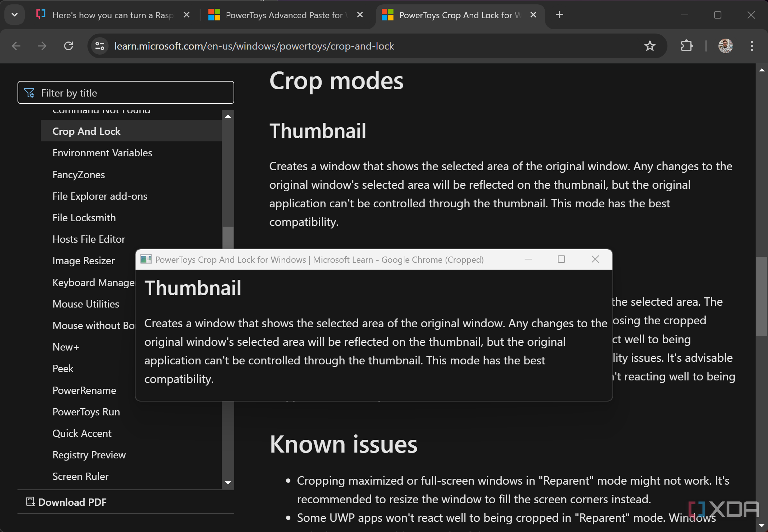
Task: Reload the current page
Action: click(x=68, y=46)
